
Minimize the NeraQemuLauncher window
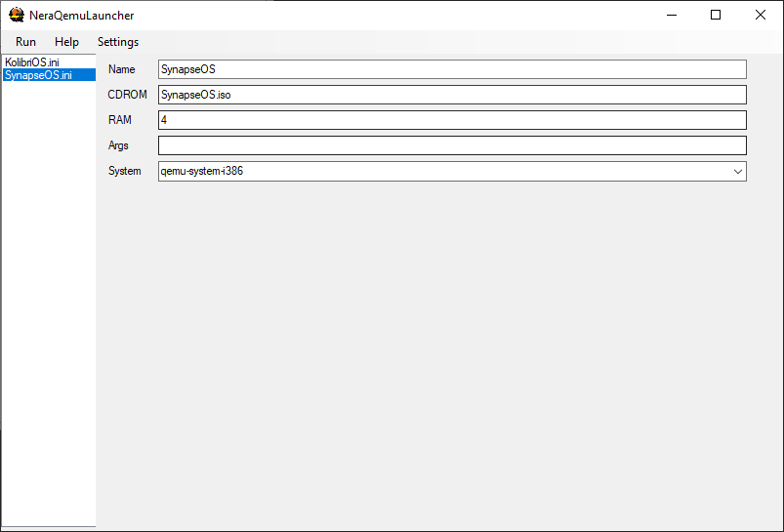[672, 15]
